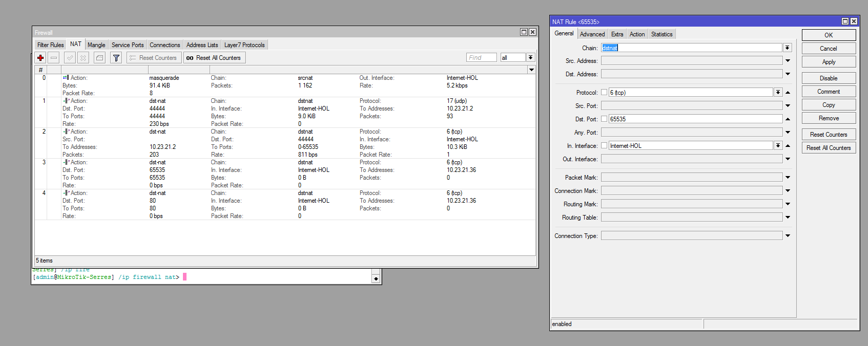Switch to Filter Rules tab

click(x=51, y=45)
